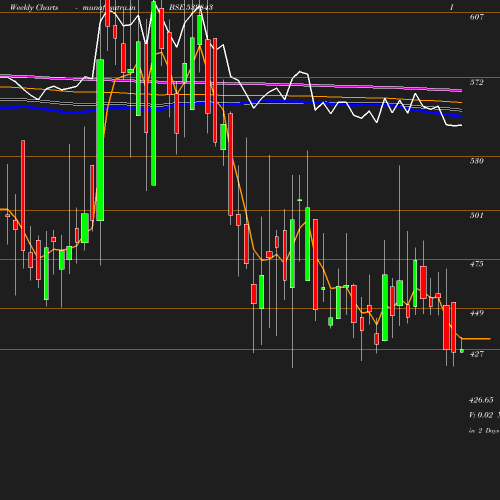The image size is (500, 500).
Task: Click the 'V: 0.02' volume readout
Action: [481, 415]
